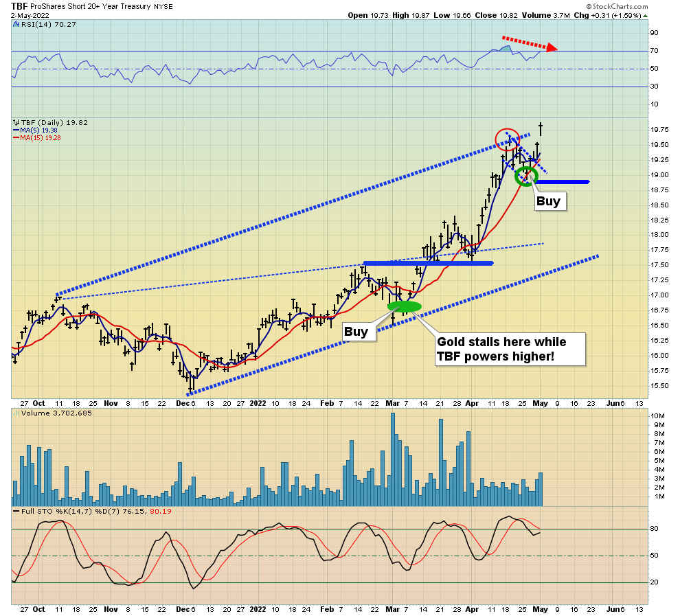Click the 'High 19.87' value
Image resolution: width=680 pixels, height=616 pixels.
411,15
